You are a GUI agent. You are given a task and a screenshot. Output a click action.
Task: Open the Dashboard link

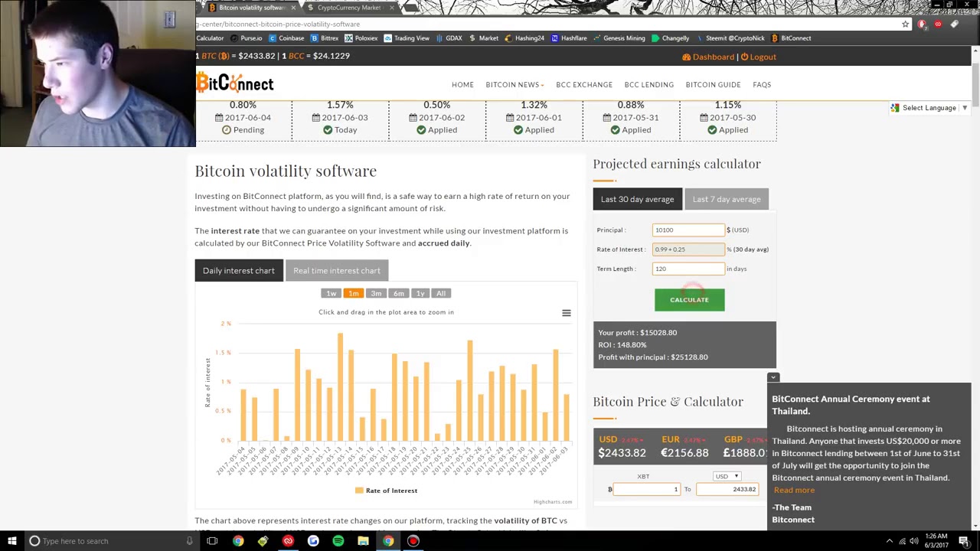pos(708,57)
